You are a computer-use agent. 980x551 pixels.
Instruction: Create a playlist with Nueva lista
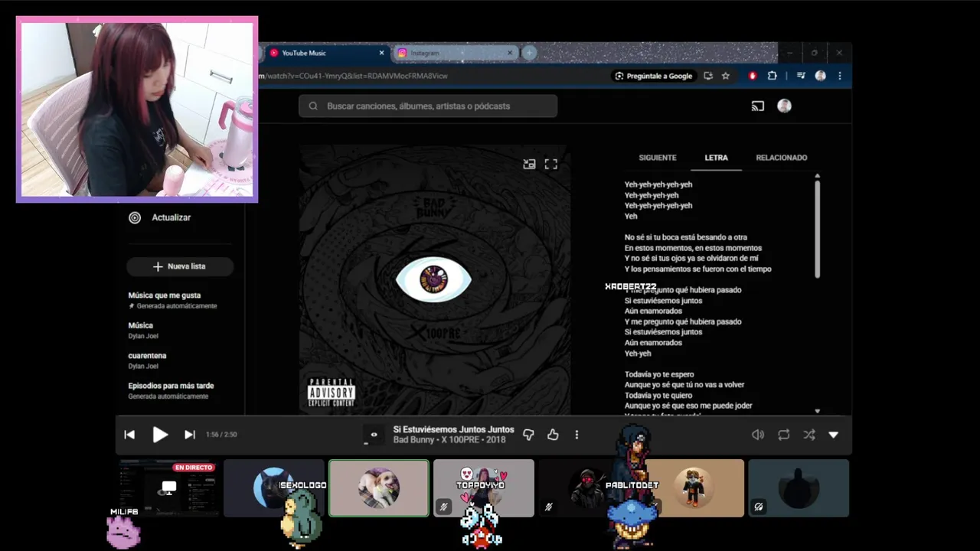[180, 266]
